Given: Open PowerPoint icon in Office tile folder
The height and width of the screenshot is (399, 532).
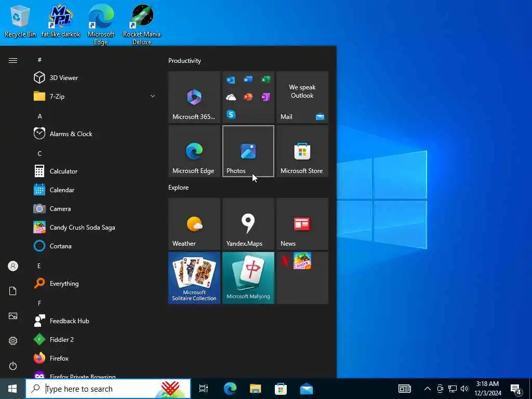Looking at the screenshot, I should pos(248,97).
